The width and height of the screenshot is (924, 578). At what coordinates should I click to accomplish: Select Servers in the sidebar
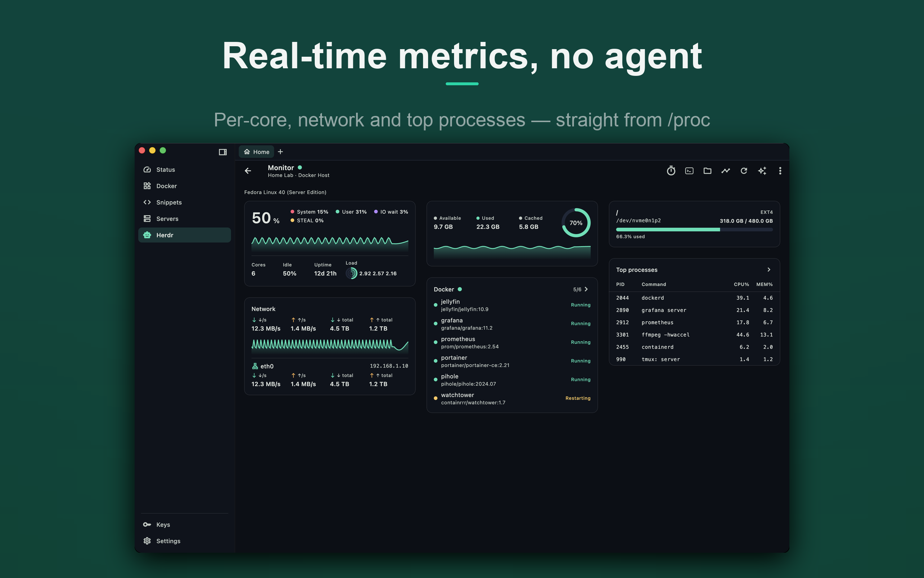(184, 219)
